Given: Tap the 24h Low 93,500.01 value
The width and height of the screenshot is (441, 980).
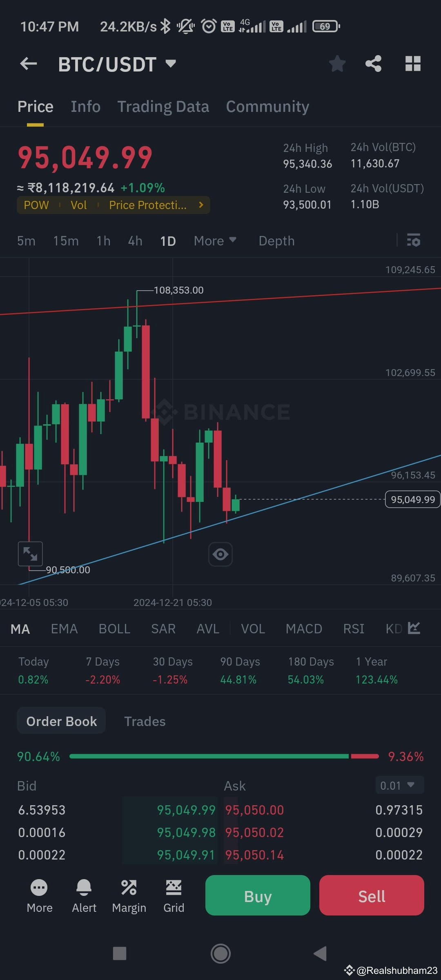Looking at the screenshot, I should (x=307, y=205).
